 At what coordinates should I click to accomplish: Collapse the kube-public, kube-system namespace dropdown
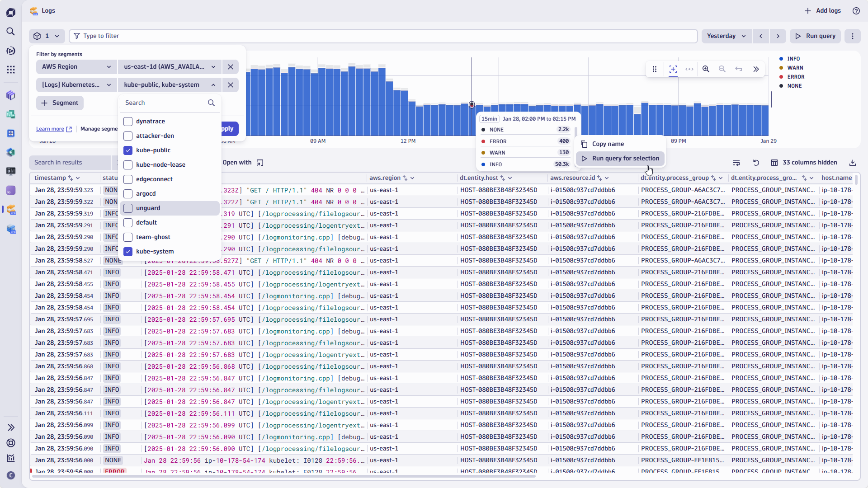[212, 84]
